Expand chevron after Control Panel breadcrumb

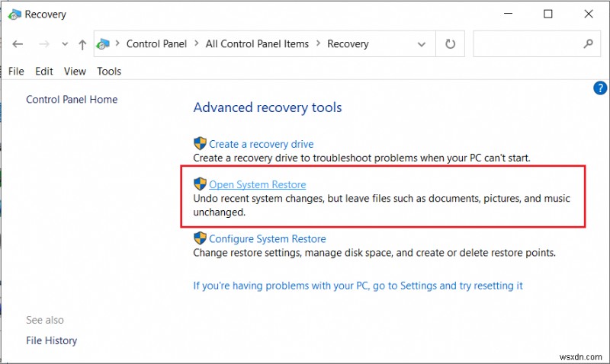tap(196, 44)
